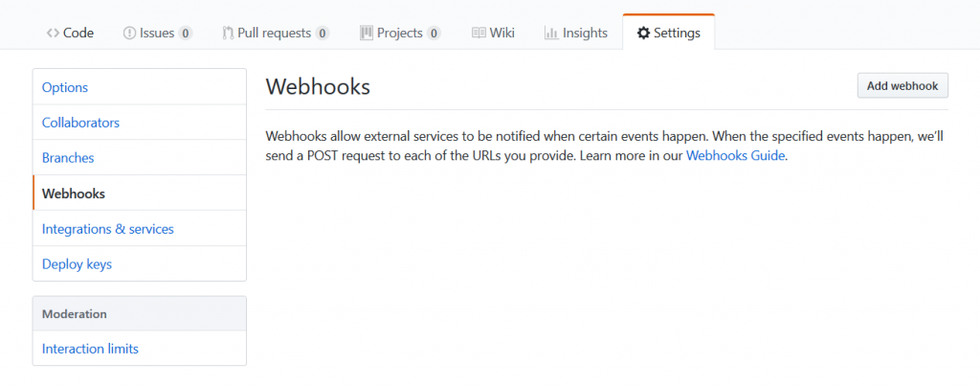Open the Projects tab
Viewport: 980px width, 387px height.
point(401,33)
